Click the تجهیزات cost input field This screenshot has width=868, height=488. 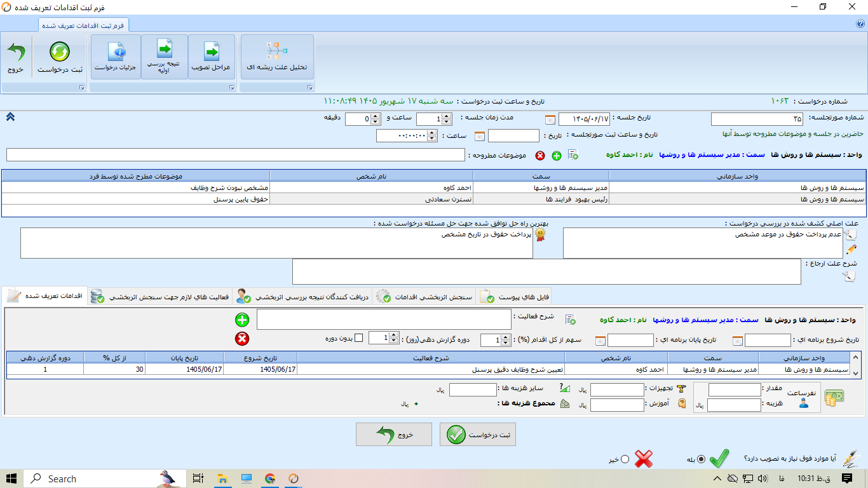tap(617, 390)
